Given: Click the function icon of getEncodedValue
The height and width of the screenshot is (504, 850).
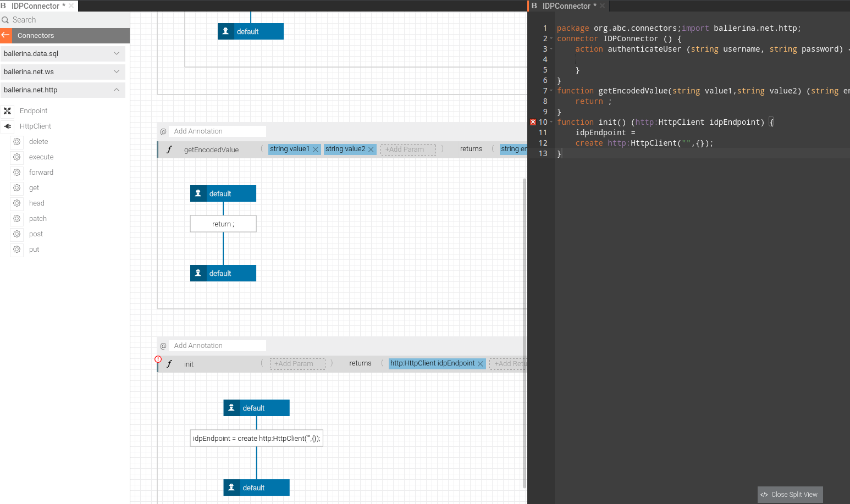Looking at the screenshot, I should click(x=169, y=149).
